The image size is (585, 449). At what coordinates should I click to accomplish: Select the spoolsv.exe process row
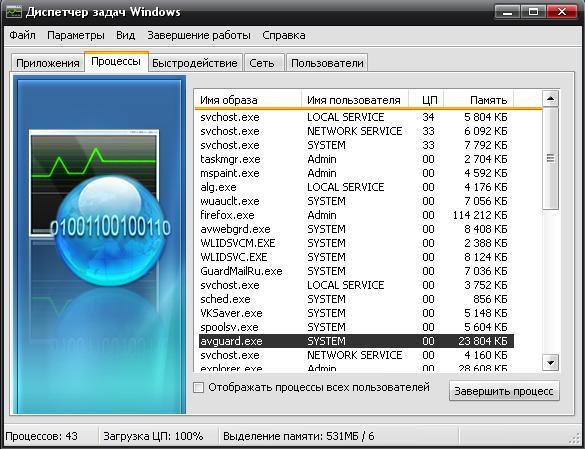(x=356, y=327)
